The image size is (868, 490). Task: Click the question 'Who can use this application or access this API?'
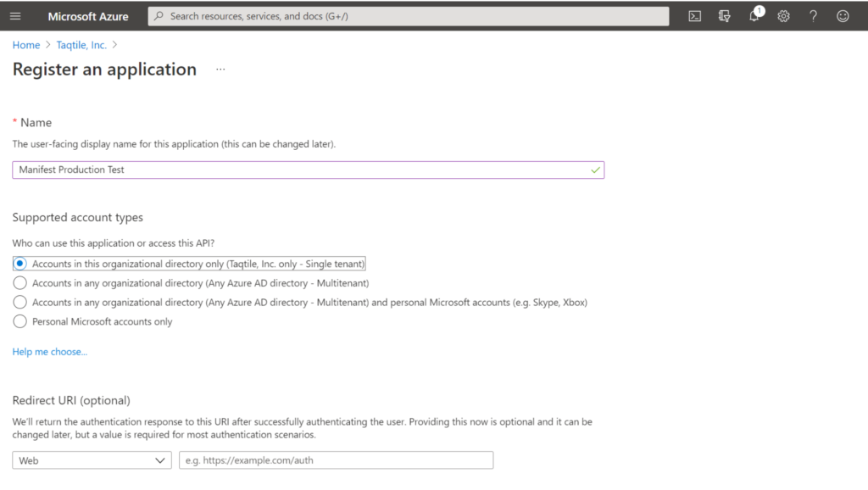tap(114, 243)
